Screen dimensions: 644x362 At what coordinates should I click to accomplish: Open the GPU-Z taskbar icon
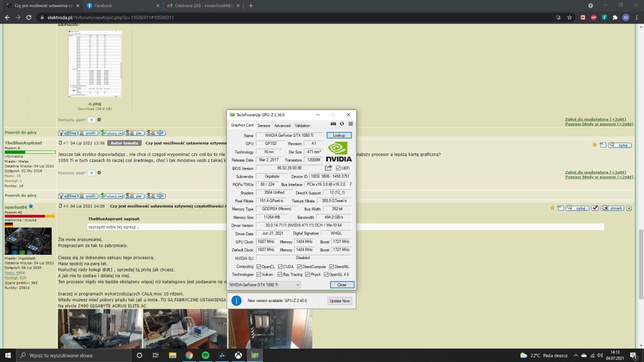point(255,355)
